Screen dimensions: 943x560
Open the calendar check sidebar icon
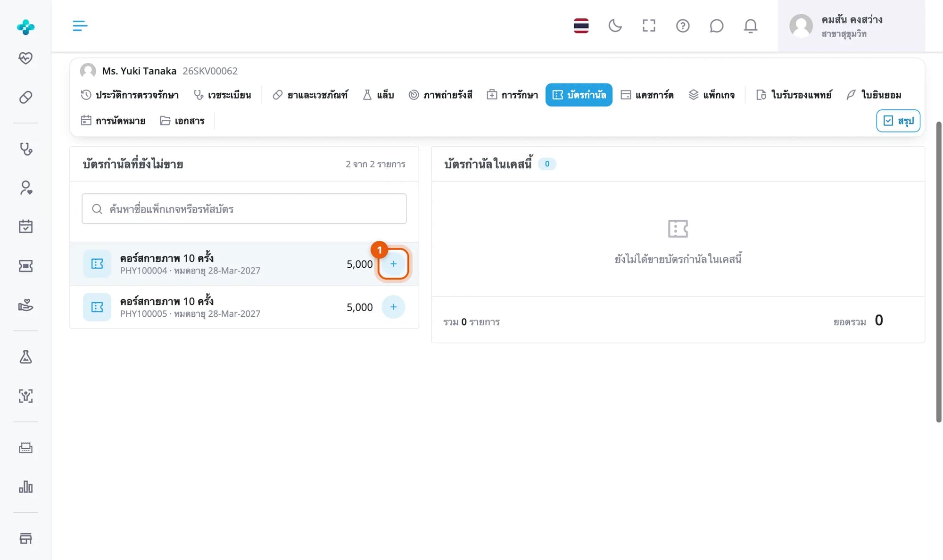coord(25,227)
